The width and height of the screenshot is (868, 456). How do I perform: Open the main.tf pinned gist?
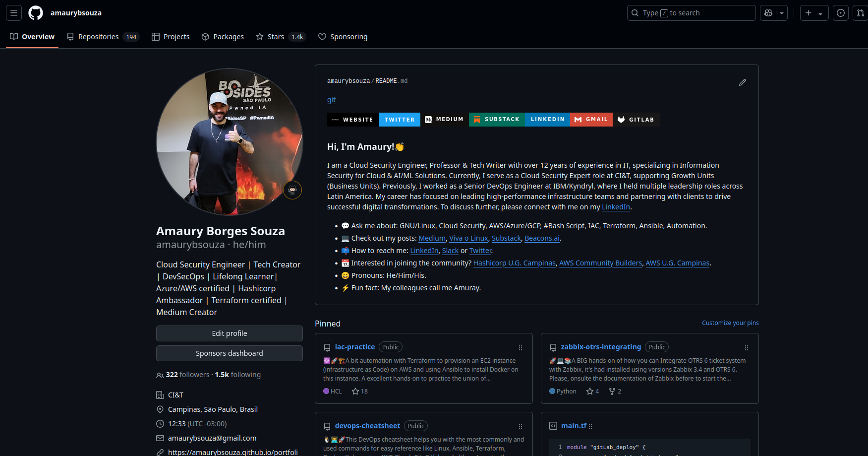[x=574, y=426]
